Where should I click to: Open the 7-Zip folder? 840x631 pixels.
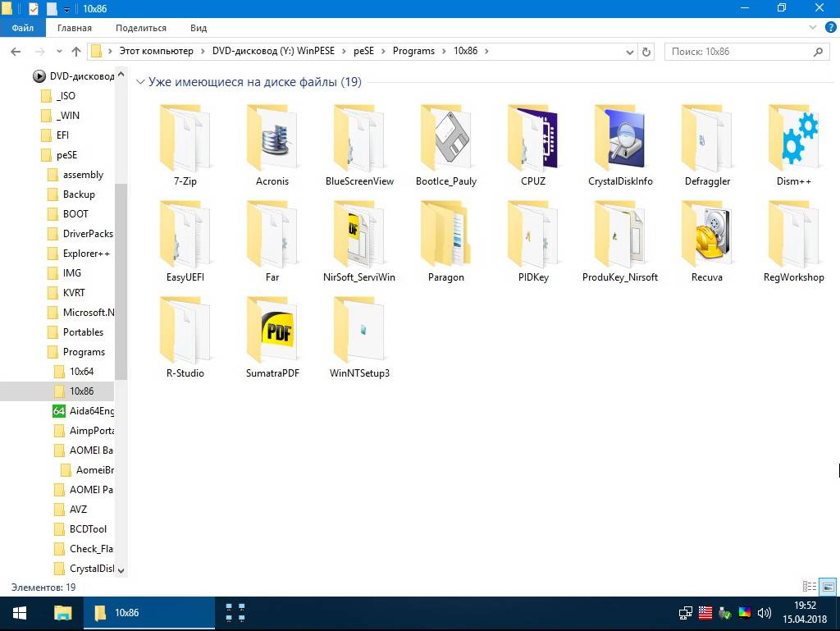185,145
